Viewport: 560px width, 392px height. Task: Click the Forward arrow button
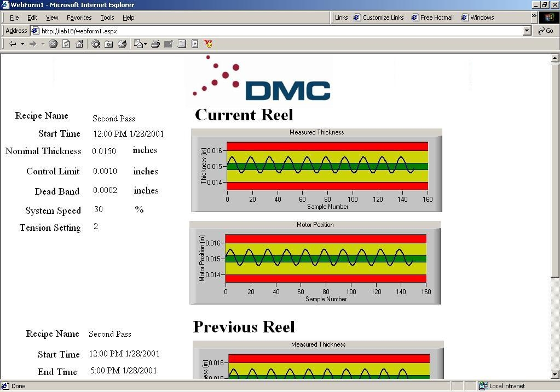click(x=33, y=44)
